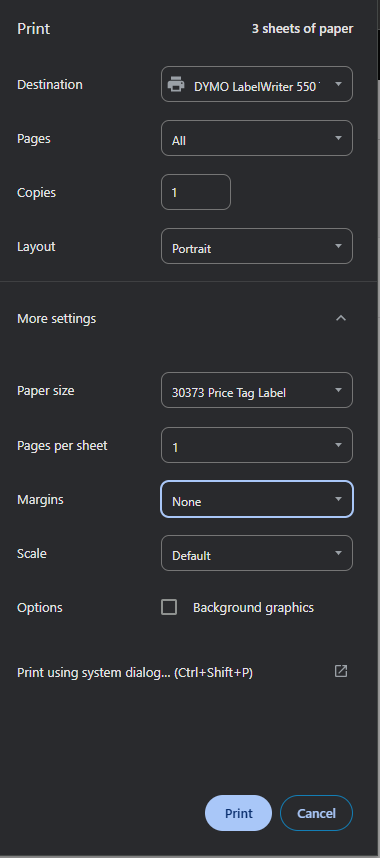Open the Destination printer dropdown
Viewport: 380px width, 858px height.
[257, 84]
